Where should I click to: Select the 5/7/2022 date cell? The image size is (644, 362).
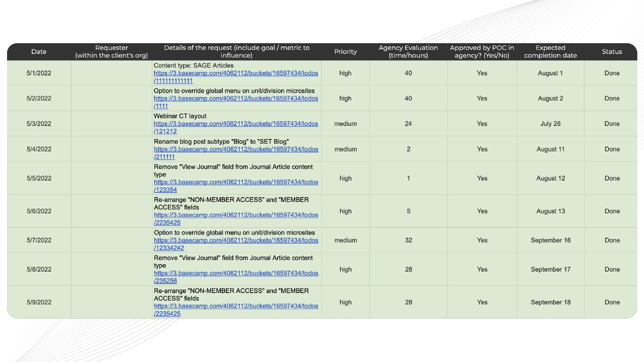click(39, 240)
